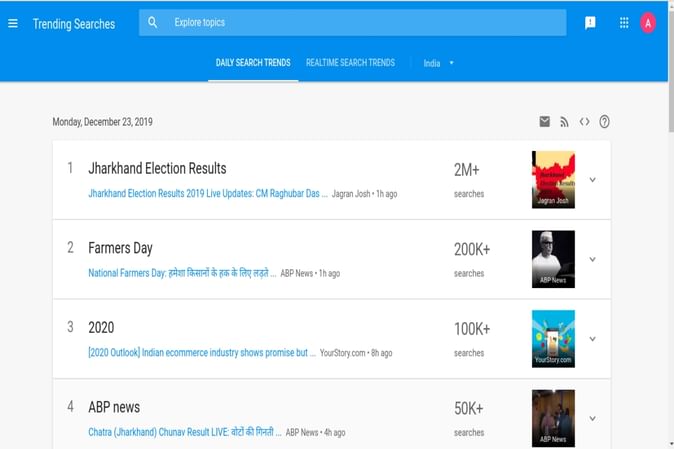Open the YourStory.com thumbnail image
Screen dimensions: 674x449
[553, 338]
